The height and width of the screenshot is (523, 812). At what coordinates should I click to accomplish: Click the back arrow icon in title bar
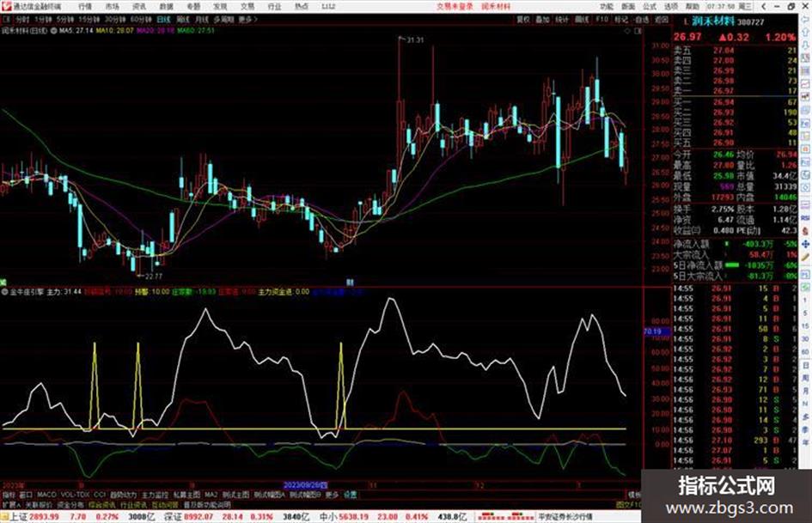pyautogui.click(x=764, y=6)
